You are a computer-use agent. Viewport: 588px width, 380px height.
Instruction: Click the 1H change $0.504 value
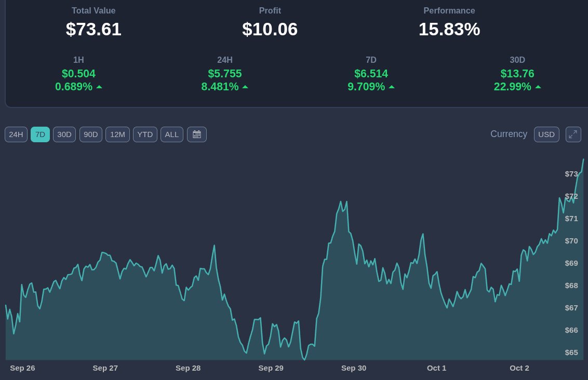(x=78, y=73)
